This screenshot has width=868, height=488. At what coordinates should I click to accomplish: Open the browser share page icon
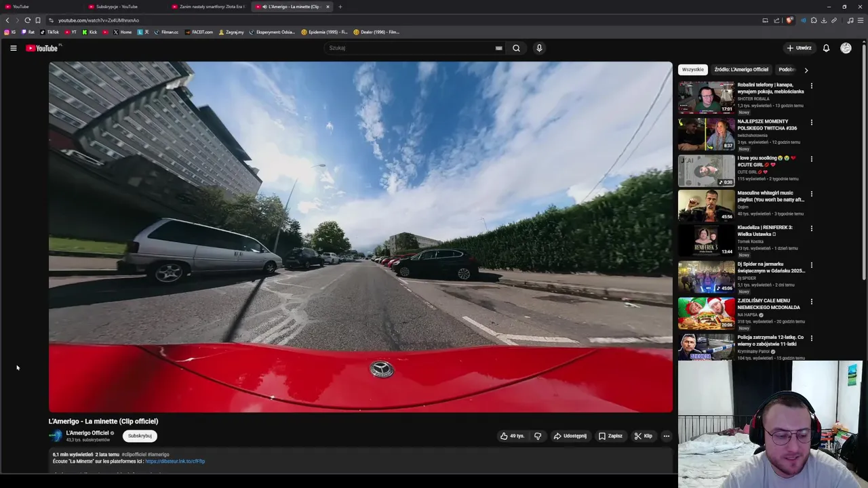click(776, 20)
